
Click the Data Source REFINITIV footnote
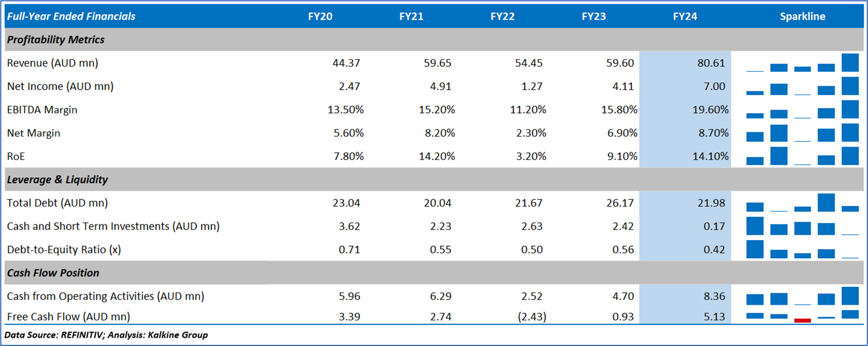click(106, 335)
